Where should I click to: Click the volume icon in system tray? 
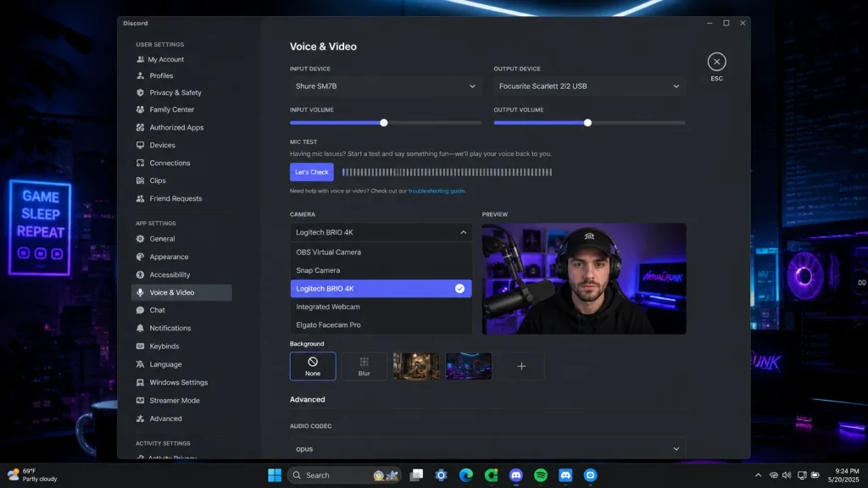tap(787, 475)
